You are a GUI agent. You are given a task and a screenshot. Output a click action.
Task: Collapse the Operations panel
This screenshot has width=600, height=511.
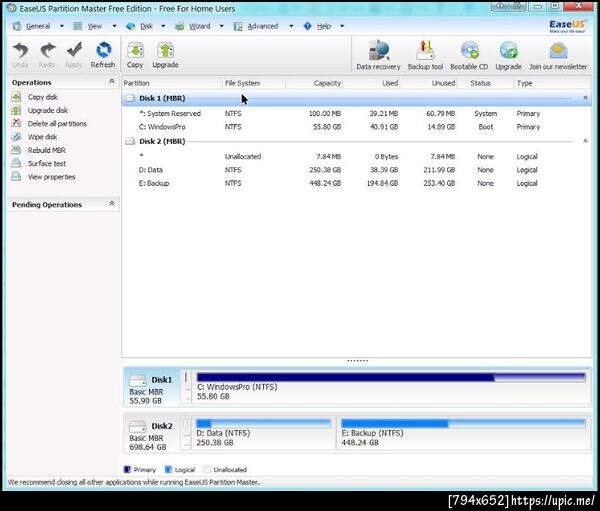[112, 81]
